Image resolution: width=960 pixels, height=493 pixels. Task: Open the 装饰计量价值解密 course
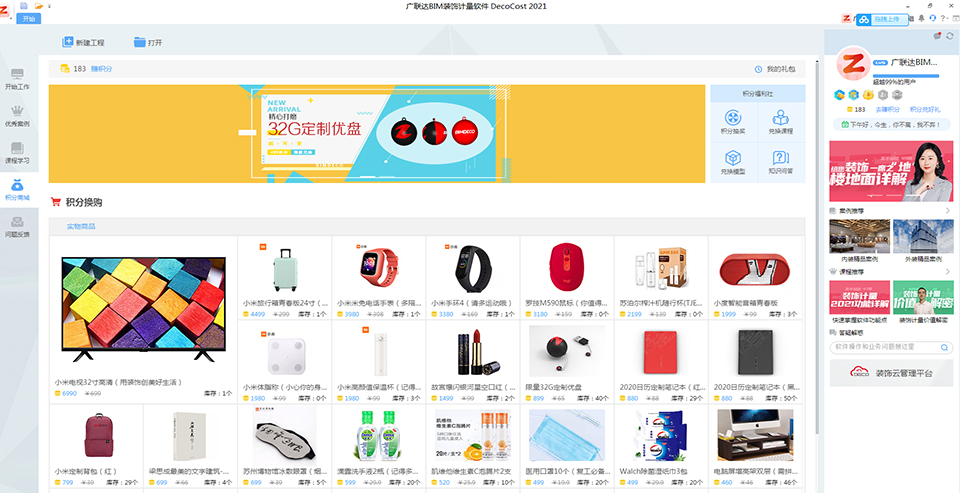923,298
